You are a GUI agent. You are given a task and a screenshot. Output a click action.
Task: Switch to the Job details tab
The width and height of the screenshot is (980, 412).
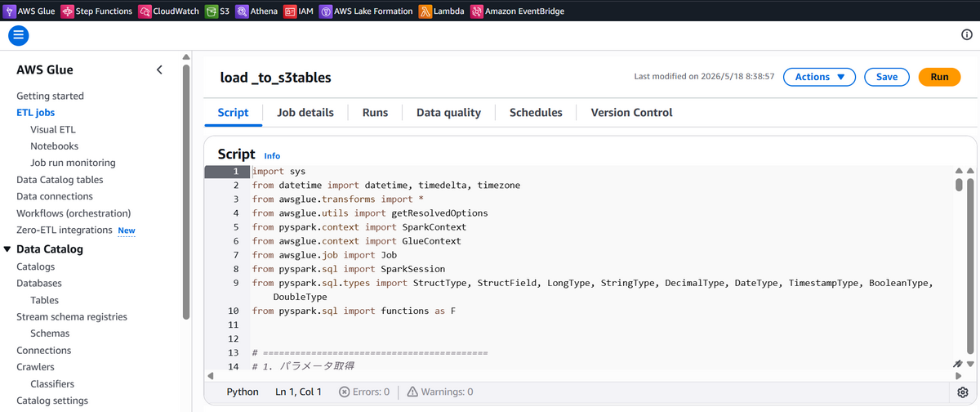tap(305, 113)
